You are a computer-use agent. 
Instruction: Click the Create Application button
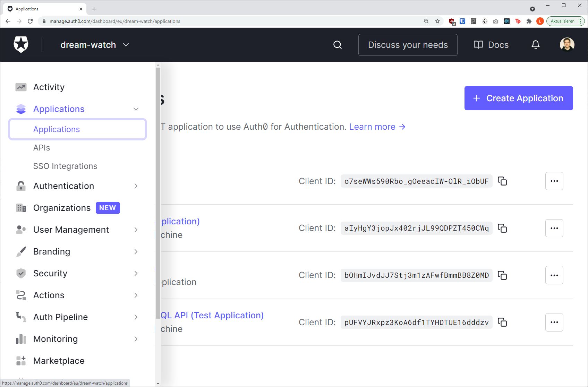[x=518, y=98]
